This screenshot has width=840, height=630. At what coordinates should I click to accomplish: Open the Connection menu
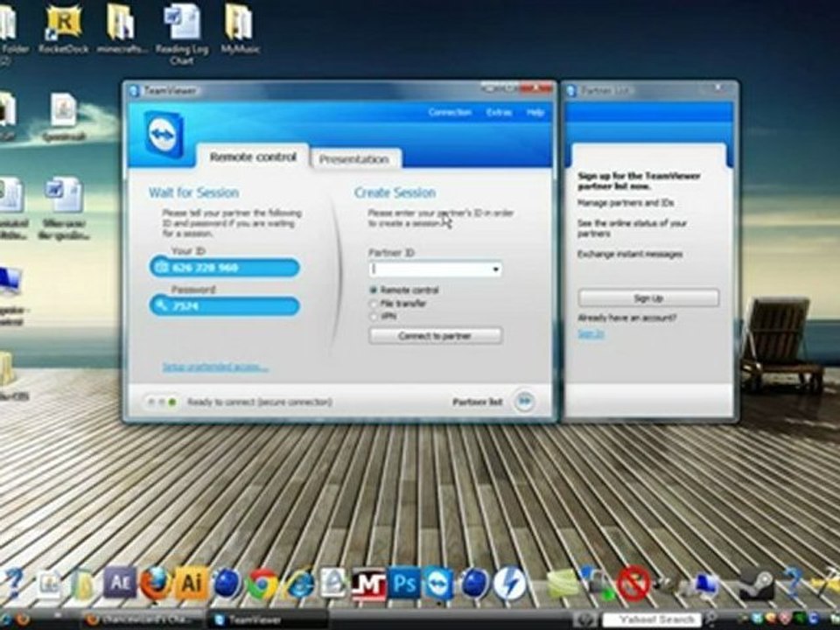(x=450, y=112)
